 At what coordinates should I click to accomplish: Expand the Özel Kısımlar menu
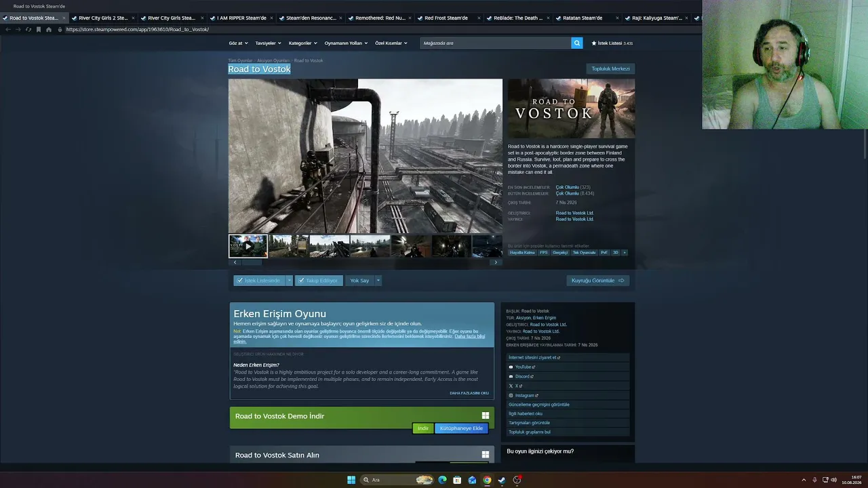pos(391,43)
